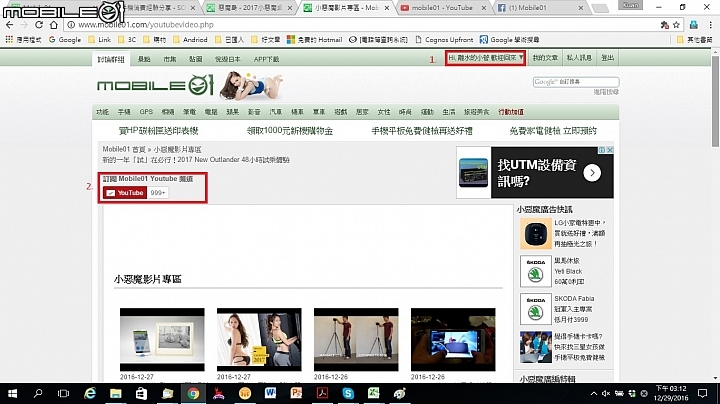Open the Chrome three-dot menu

pos(710,25)
